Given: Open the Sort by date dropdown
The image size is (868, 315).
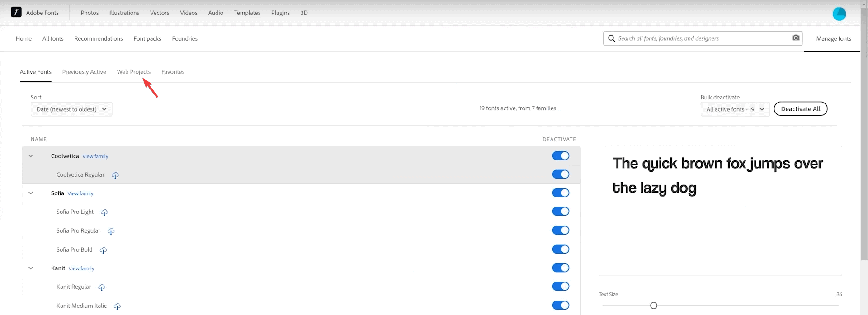Looking at the screenshot, I should click(71, 109).
